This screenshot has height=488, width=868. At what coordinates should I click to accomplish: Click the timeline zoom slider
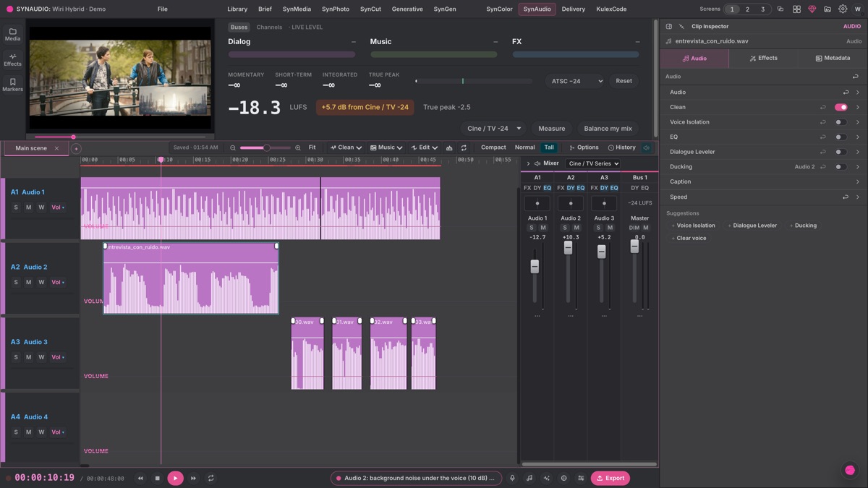[265, 147]
